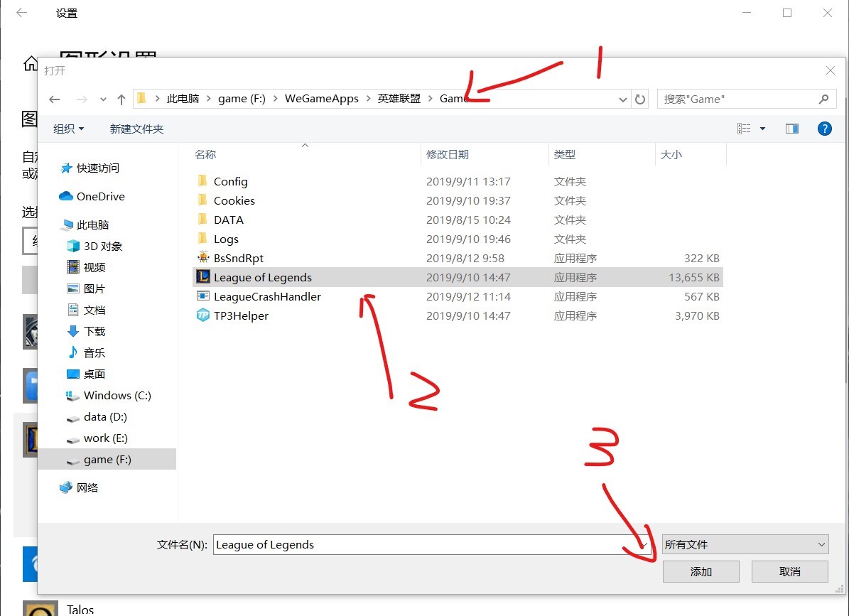Click 新建文件夹 to create a folder
Viewport: 849px width, 616px height.
(x=136, y=129)
